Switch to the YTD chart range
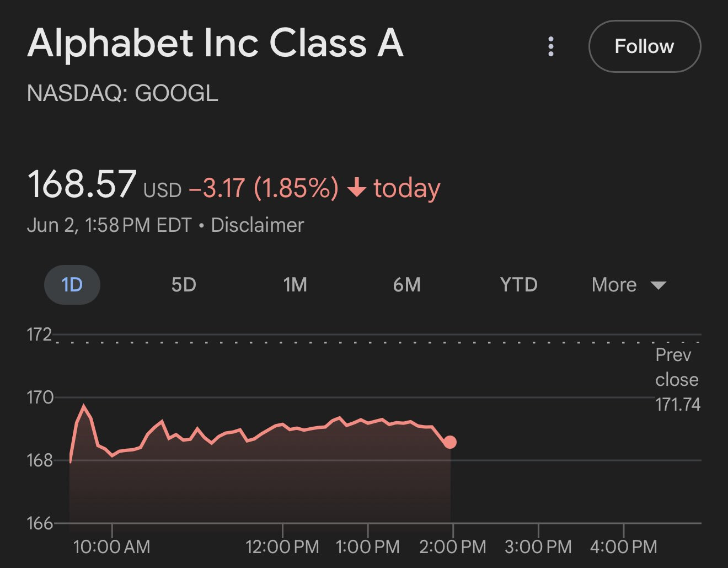Viewport: 728px width, 568px height. click(518, 285)
